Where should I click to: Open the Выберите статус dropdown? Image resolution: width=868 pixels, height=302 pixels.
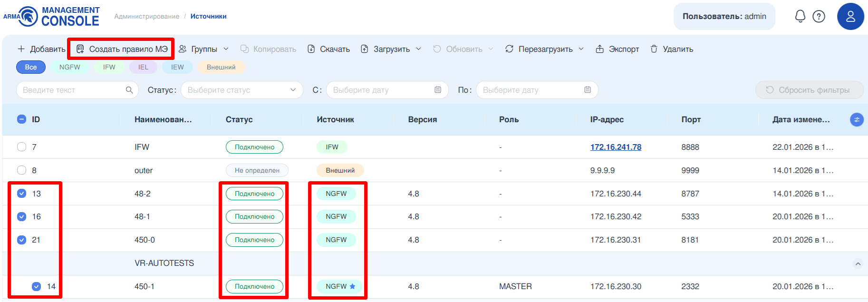241,90
